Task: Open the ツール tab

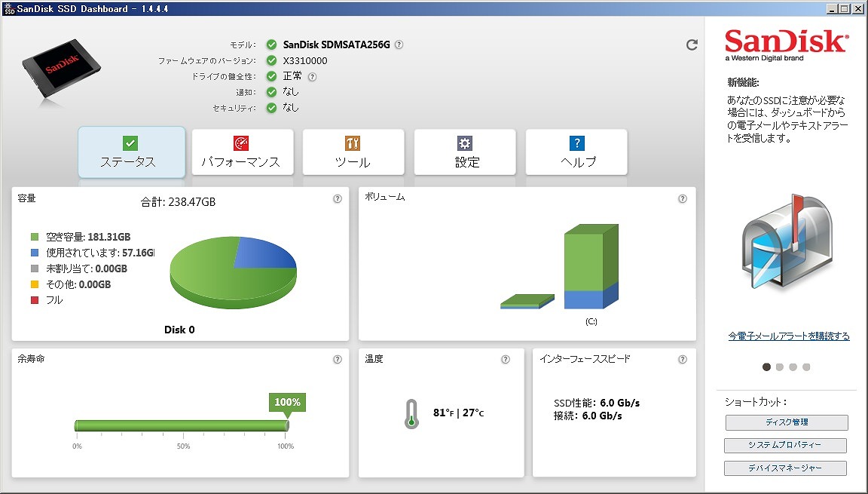Action: (x=353, y=152)
